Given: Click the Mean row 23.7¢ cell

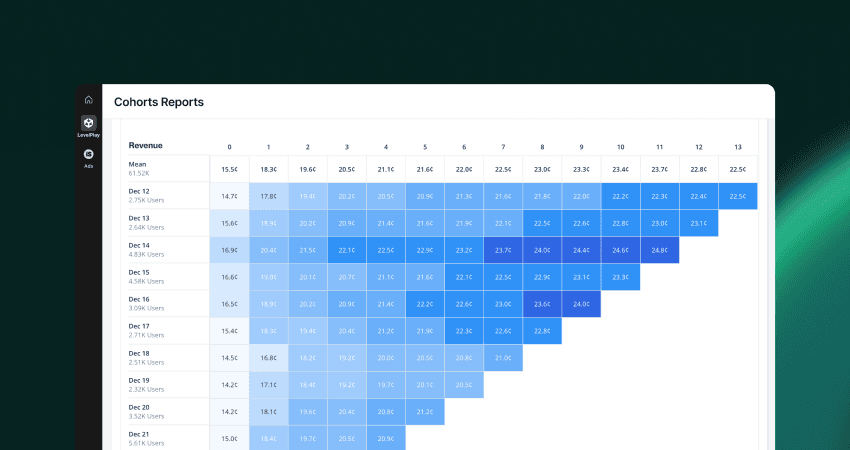Looking at the screenshot, I should (x=660, y=169).
